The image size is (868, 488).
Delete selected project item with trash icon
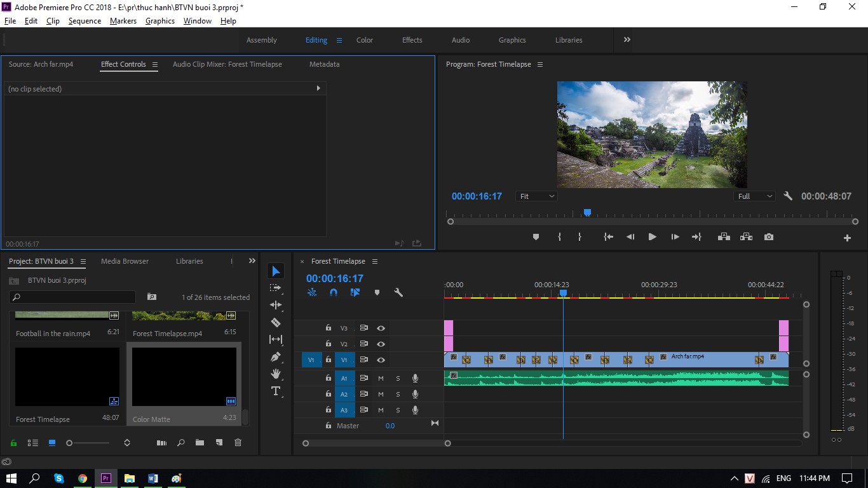[x=238, y=443]
